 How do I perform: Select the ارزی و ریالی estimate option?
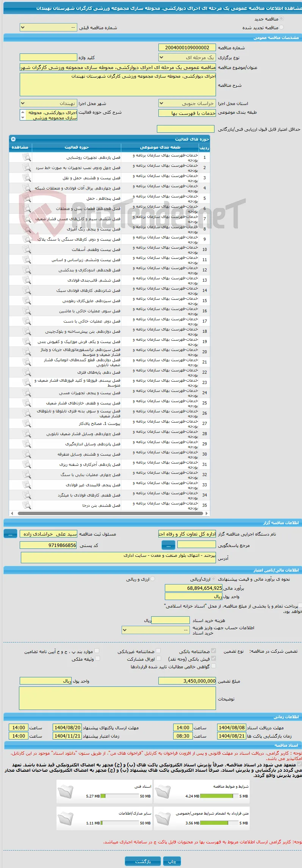152,579
